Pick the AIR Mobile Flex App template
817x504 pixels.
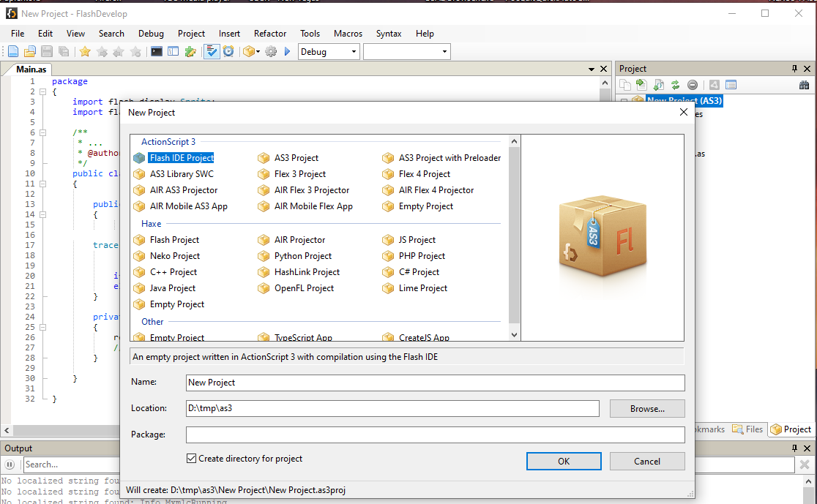click(x=305, y=206)
